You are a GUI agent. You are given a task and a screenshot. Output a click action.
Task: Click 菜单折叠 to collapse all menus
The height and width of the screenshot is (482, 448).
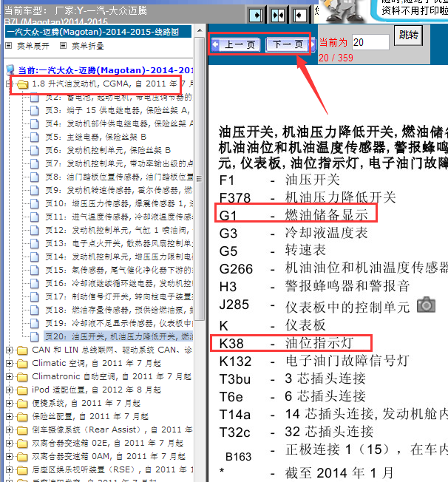click(88, 46)
